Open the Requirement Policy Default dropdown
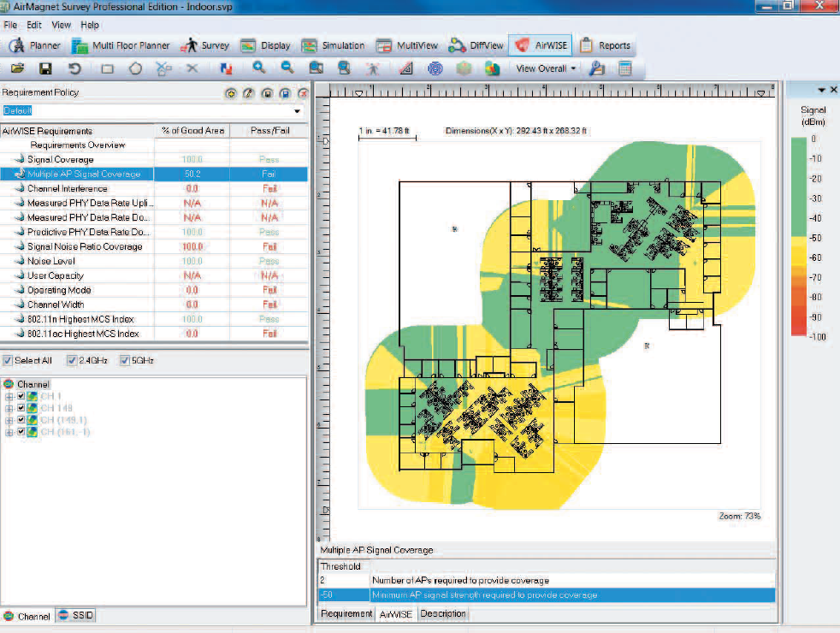This screenshot has height=633, width=840. (x=297, y=111)
